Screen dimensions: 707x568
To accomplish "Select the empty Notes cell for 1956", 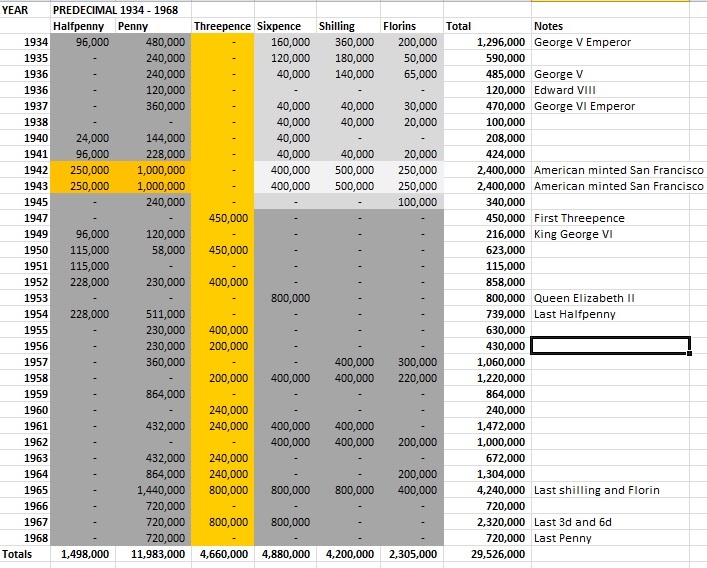I will (x=611, y=346).
